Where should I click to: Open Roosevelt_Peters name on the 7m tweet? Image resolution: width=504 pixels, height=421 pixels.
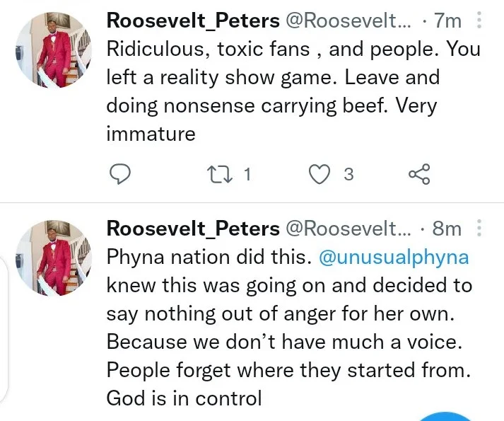192,21
